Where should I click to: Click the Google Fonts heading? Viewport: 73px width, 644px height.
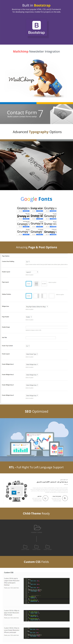(x=36, y=199)
